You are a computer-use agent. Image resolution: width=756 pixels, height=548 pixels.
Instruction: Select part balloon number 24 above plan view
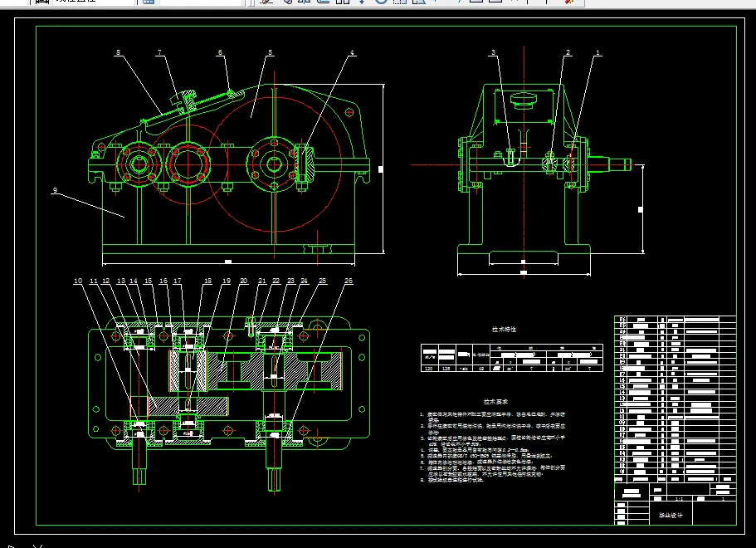[x=304, y=281]
